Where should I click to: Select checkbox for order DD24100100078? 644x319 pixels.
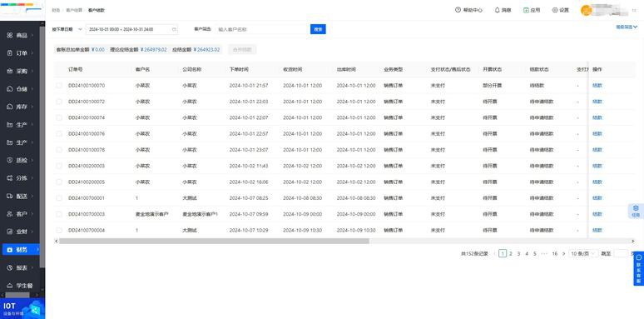[x=59, y=150]
